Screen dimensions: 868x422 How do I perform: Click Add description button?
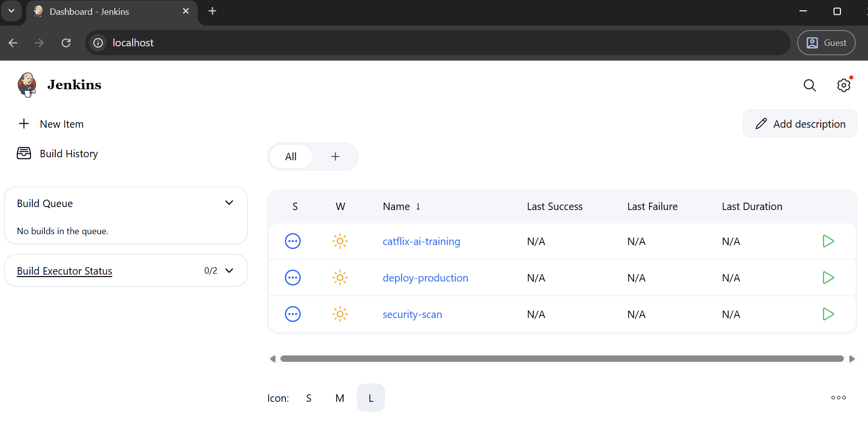tap(800, 124)
